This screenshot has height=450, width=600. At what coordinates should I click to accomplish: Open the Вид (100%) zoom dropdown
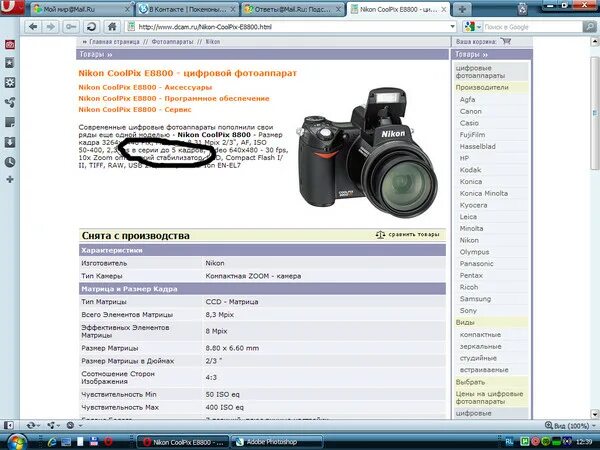click(x=569, y=426)
